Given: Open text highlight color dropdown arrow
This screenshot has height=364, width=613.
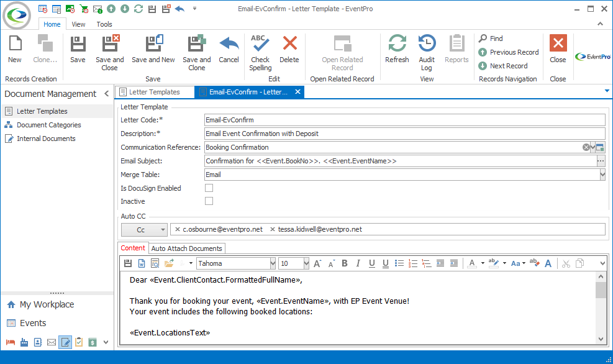Looking at the screenshot, I should click(504, 263).
